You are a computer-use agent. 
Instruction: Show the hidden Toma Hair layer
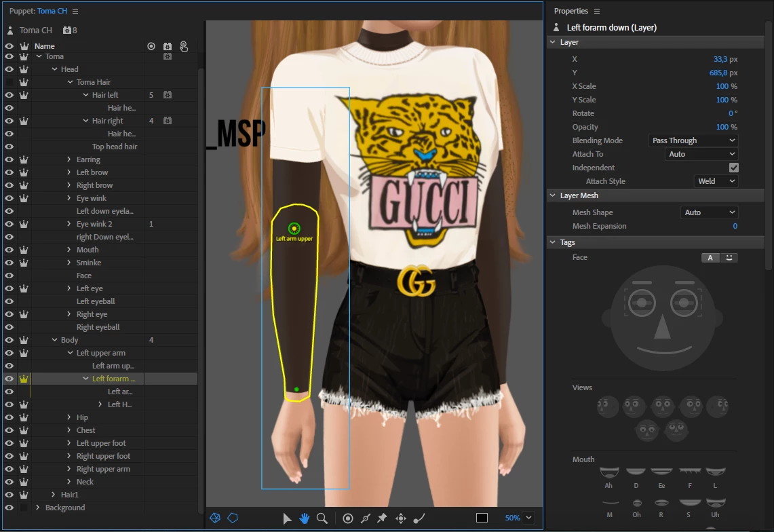pos(9,82)
